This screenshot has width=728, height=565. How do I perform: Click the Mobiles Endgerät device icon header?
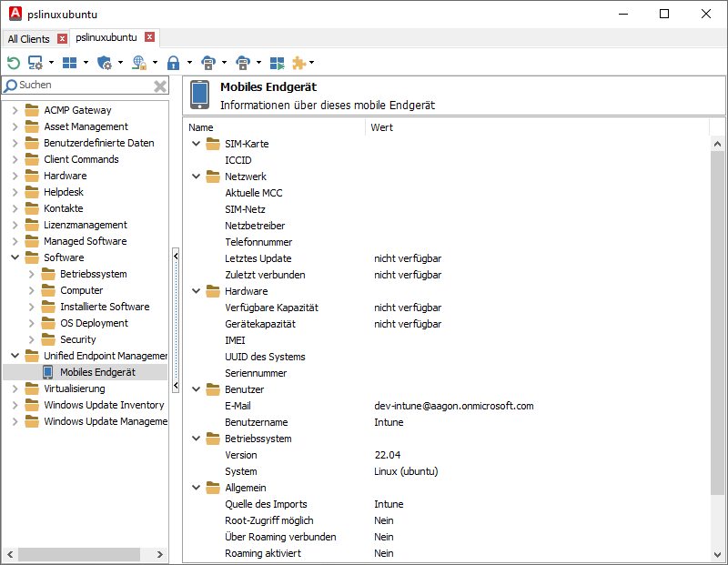[x=200, y=94]
